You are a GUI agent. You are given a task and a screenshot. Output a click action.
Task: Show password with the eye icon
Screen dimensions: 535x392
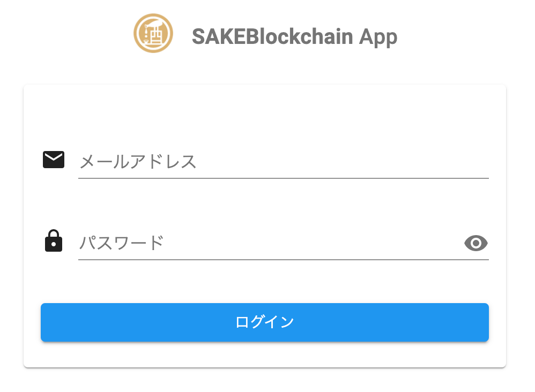(x=475, y=244)
